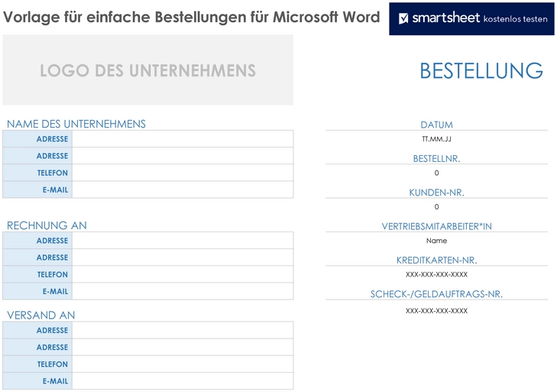The height and width of the screenshot is (392, 557).
Task: Click first ADRESSE field under Rechnung an
Action: (183, 241)
